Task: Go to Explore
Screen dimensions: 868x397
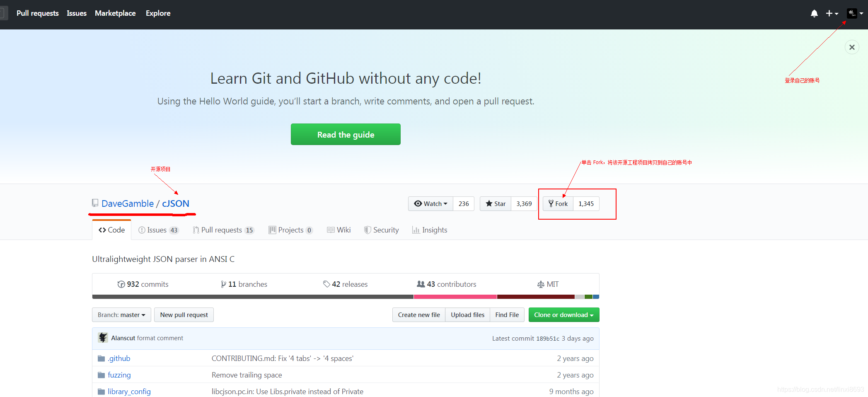Action: (158, 13)
